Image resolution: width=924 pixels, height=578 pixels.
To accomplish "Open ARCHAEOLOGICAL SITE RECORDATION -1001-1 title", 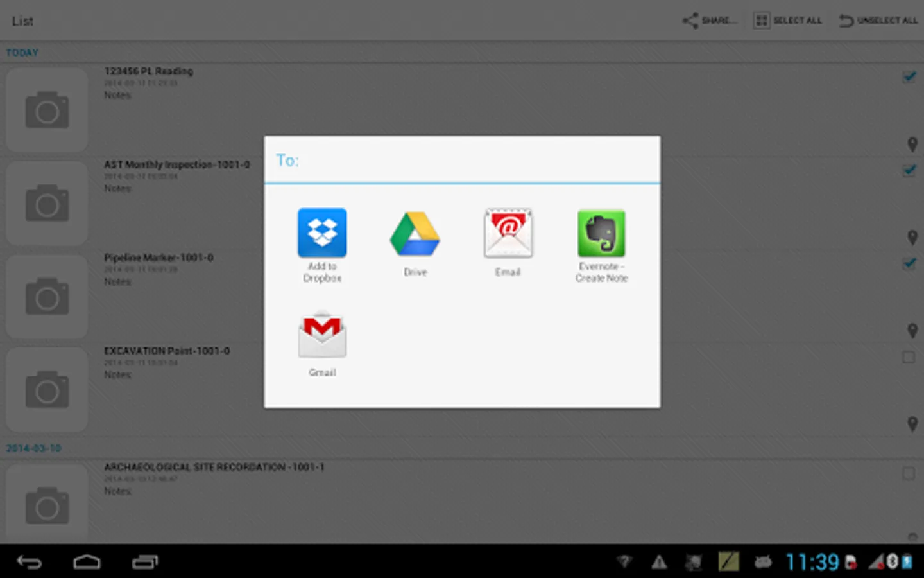I will (x=214, y=467).
